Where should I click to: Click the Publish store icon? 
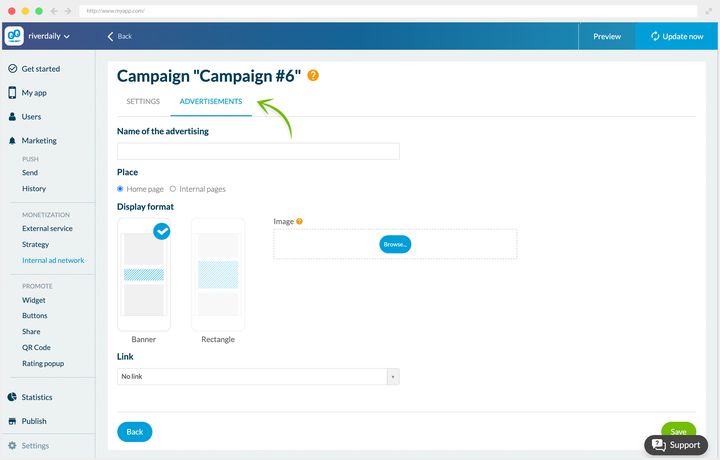(x=12, y=421)
